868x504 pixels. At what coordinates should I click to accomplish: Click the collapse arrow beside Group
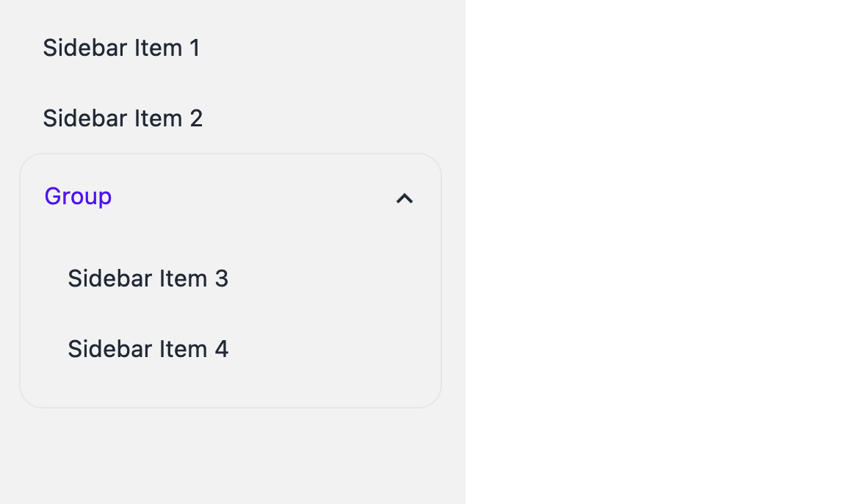point(405,198)
